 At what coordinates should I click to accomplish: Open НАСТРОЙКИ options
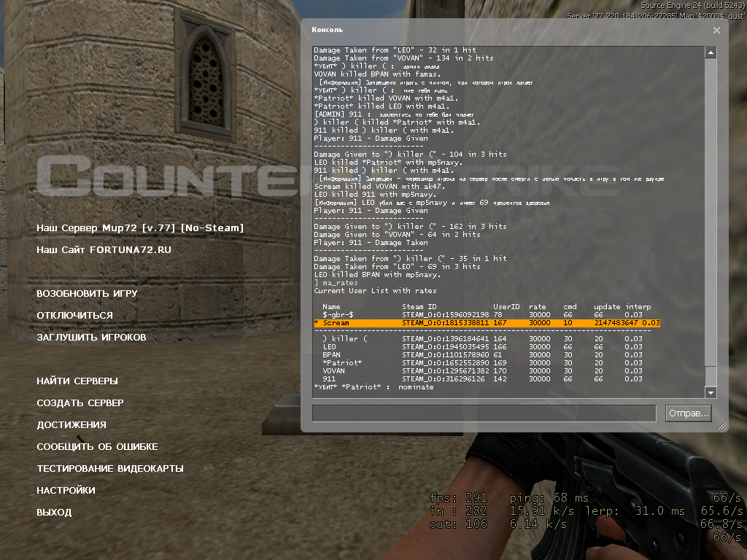point(66,491)
